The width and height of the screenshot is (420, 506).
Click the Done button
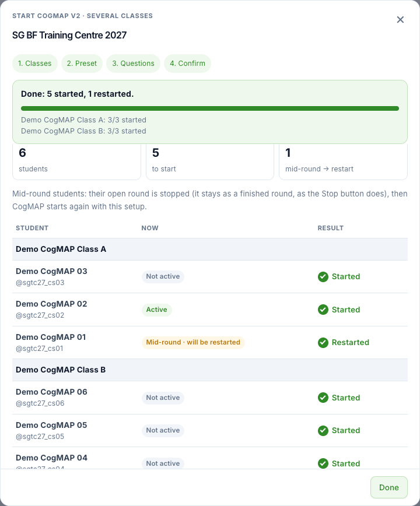(388, 487)
